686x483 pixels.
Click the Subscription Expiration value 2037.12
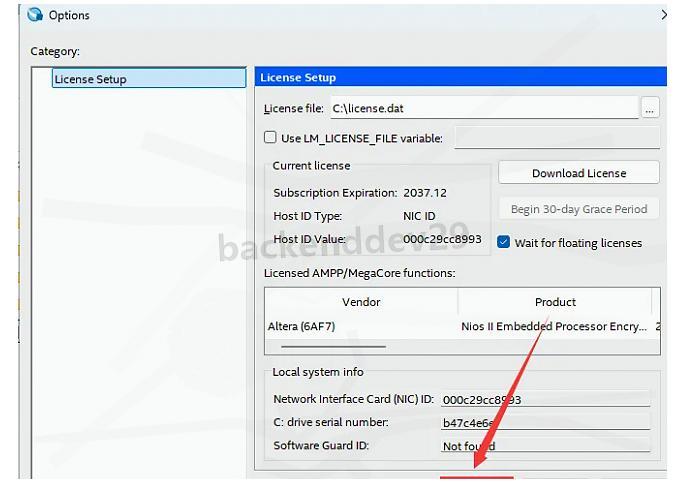pyautogui.click(x=425, y=193)
